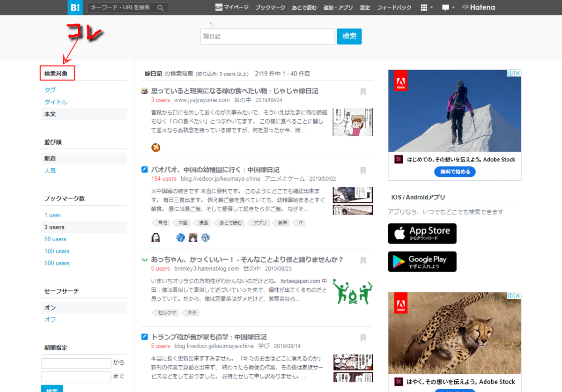Close the mountain climber Adobe ad
Screen dimensions: 562x392
point(518,73)
